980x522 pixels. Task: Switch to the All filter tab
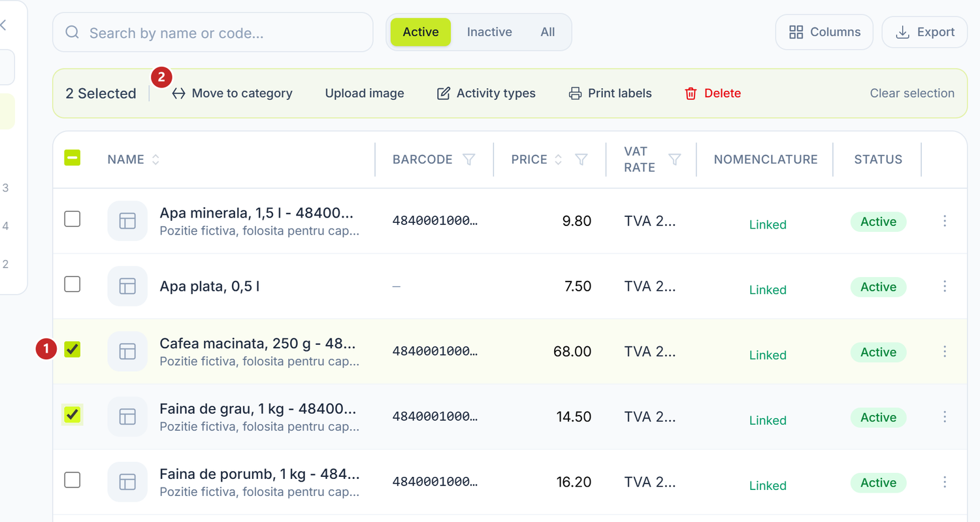[548, 32]
